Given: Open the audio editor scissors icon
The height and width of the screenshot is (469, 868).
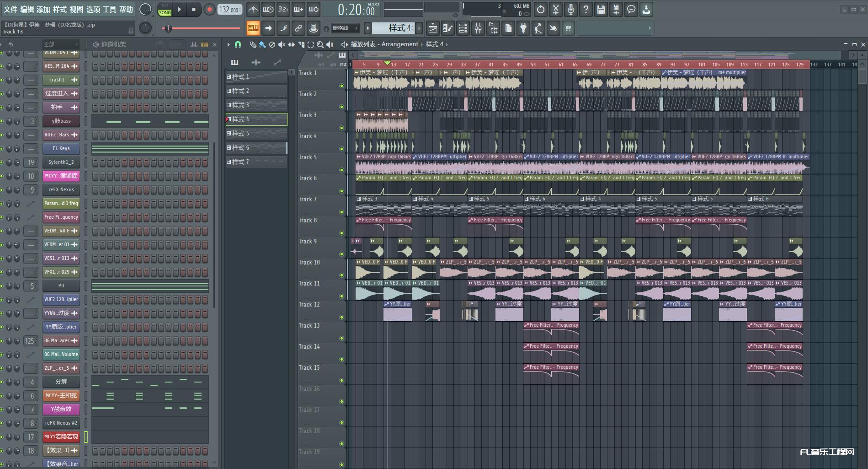Looking at the screenshot, I should (x=556, y=9).
